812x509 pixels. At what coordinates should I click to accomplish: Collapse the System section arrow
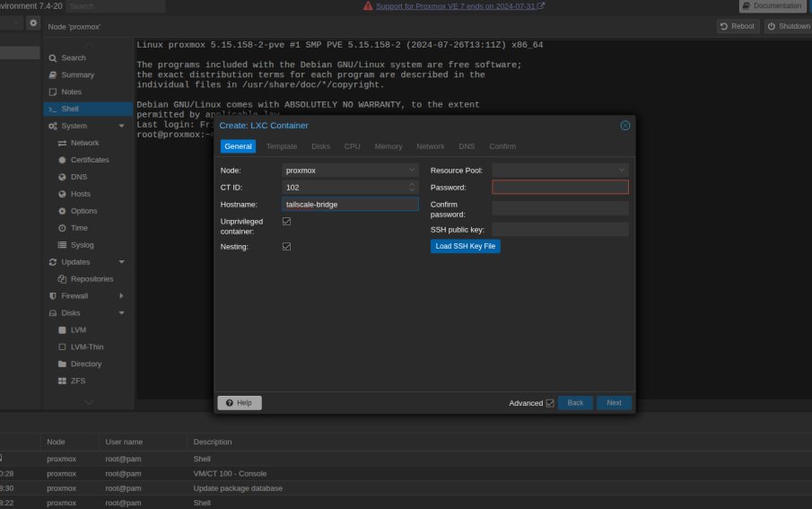tap(122, 126)
